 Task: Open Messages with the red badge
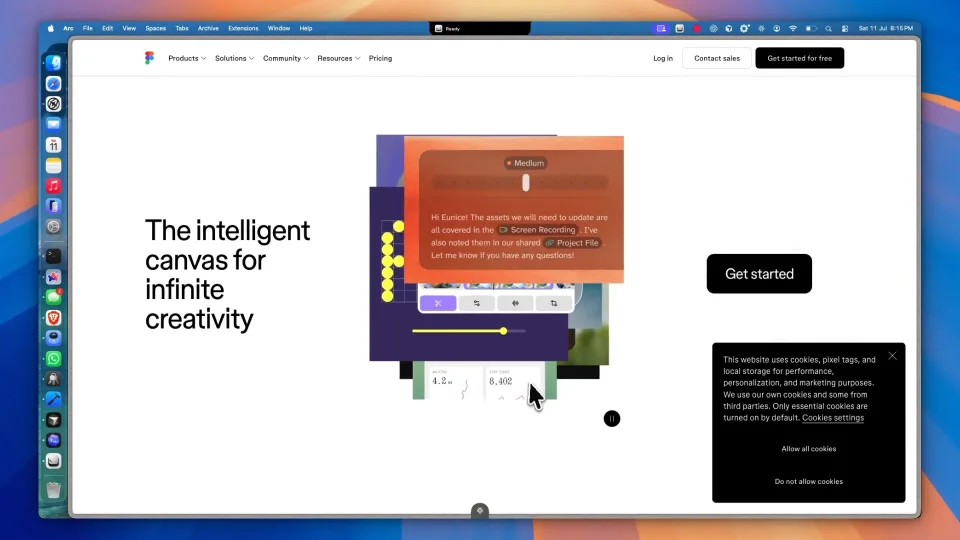click(x=54, y=297)
